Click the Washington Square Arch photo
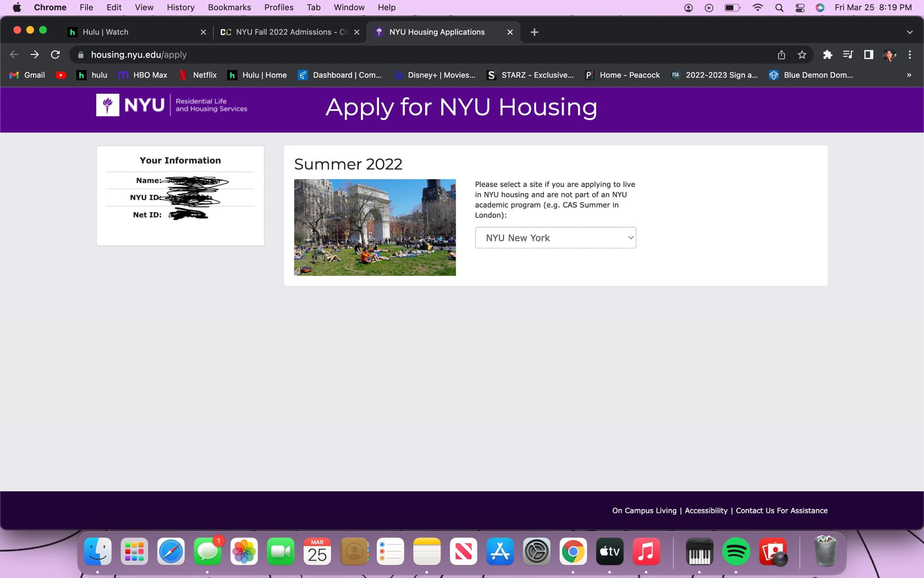The width and height of the screenshot is (924, 578). pyautogui.click(x=374, y=227)
